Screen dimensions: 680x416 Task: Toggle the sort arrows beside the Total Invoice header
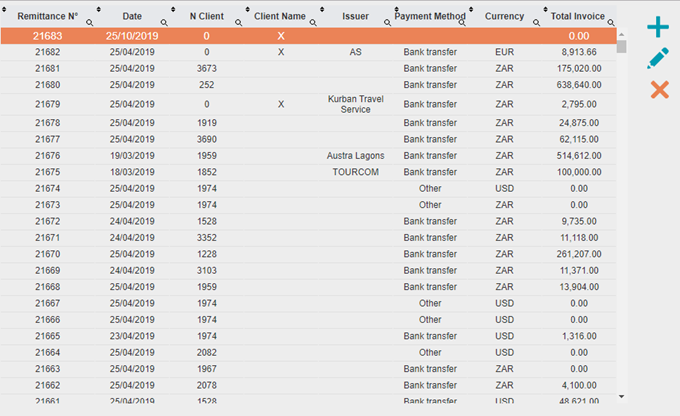click(546, 9)
